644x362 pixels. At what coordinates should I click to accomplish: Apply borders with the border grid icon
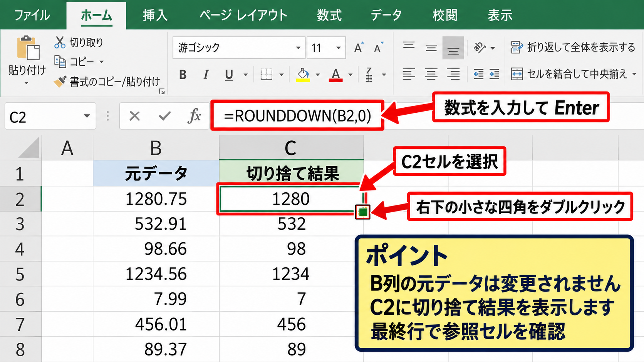tap(267, 74)
